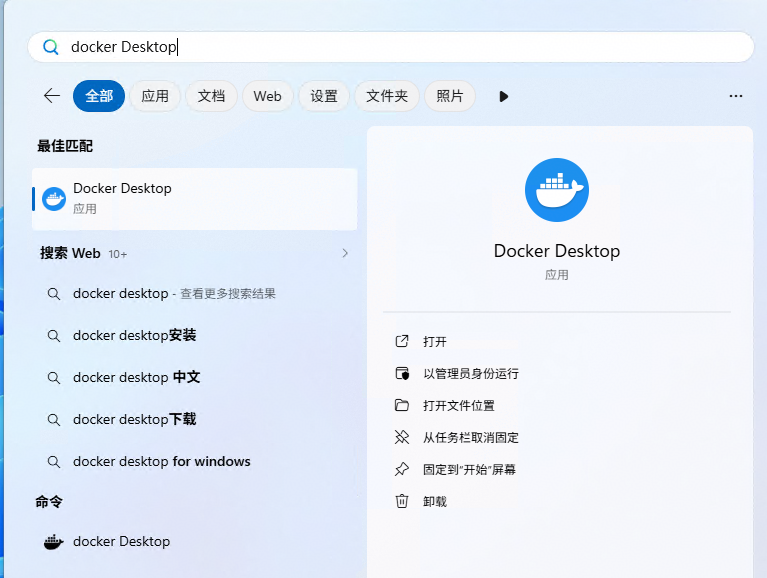Run the docker Desktop command entry

click(195, 541)
